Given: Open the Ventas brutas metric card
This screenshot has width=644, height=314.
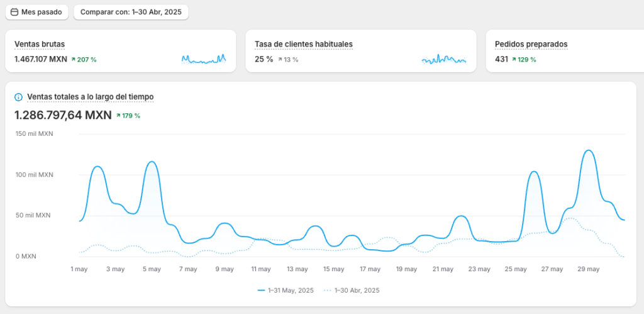Looking at the screenshot, I should pyautogui.click(x=121, y=51).
